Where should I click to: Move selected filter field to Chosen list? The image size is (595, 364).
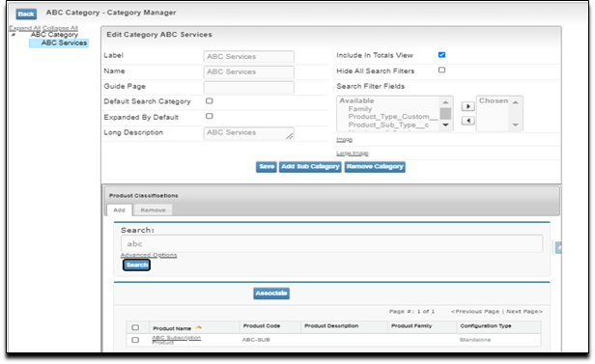pyautogui.click(x=467, y=106)
